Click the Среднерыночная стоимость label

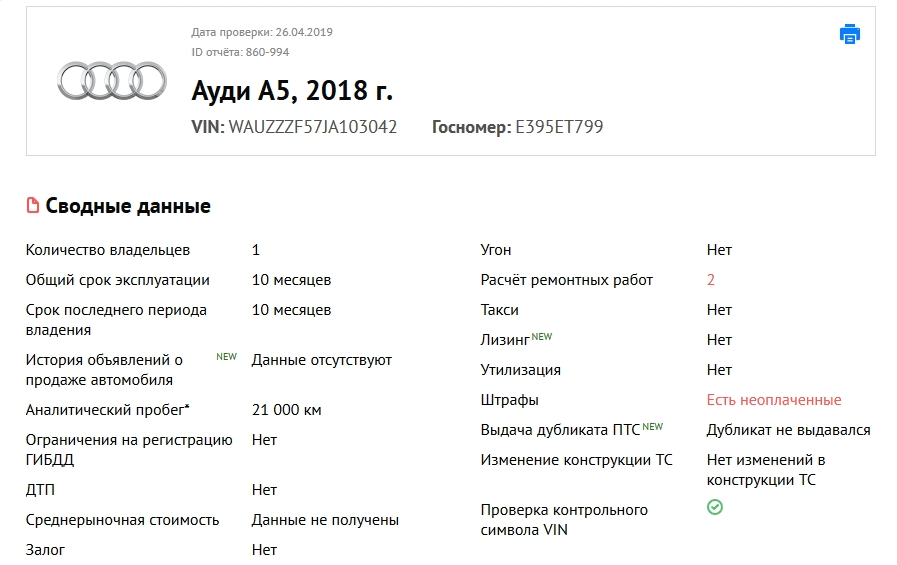coord(122,520)
